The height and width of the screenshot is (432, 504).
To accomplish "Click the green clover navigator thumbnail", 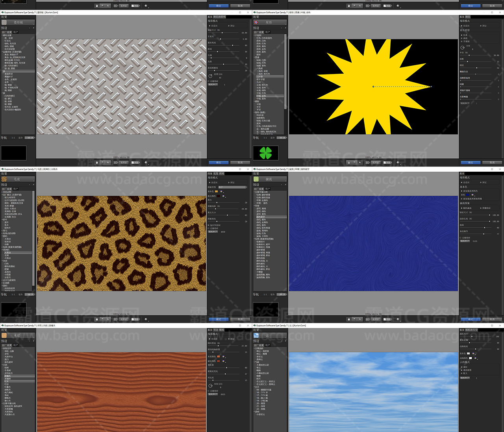I will (266, 153).
